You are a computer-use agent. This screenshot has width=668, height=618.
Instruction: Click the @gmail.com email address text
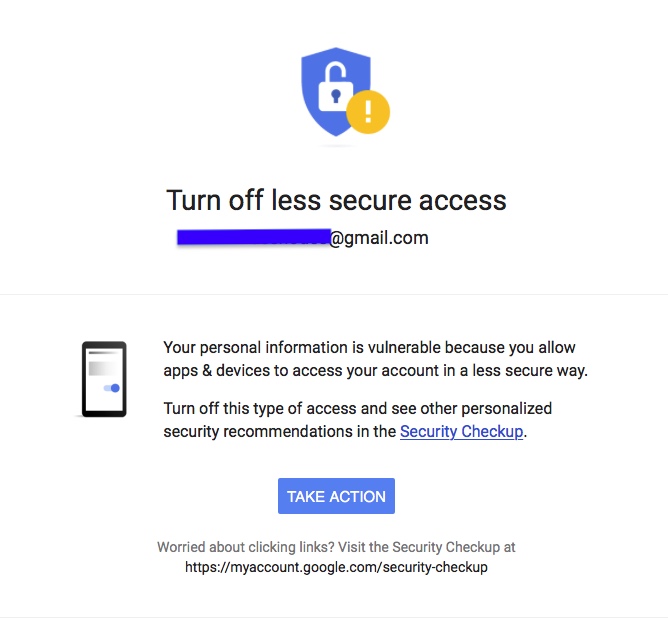pyautogui.click(x=379, y=238)
